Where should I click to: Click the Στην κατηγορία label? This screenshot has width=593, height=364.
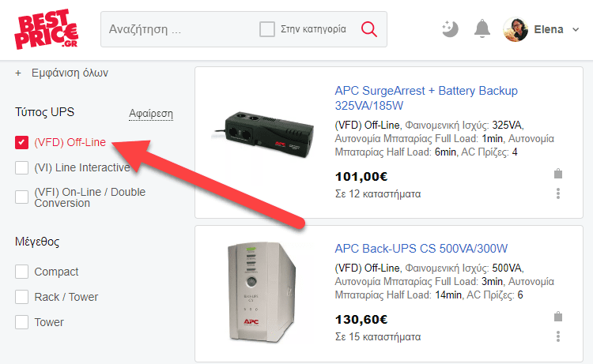(x=313, y=29)
